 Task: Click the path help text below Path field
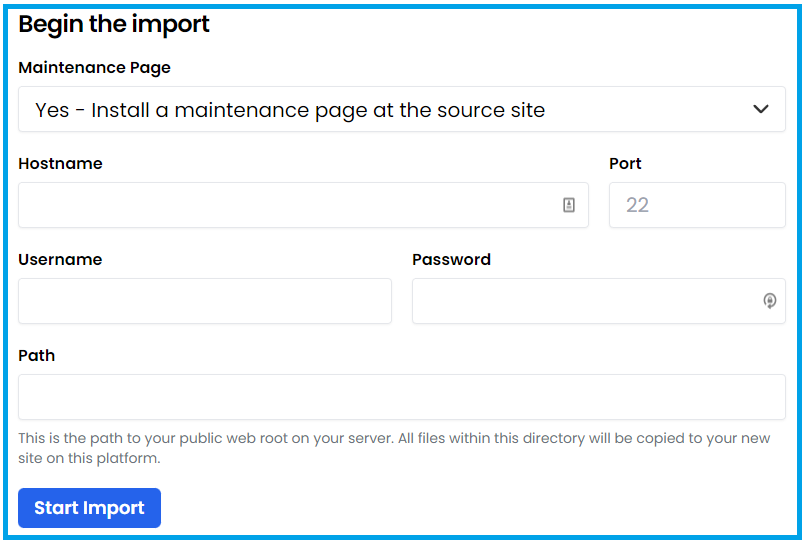coord(395,448)
